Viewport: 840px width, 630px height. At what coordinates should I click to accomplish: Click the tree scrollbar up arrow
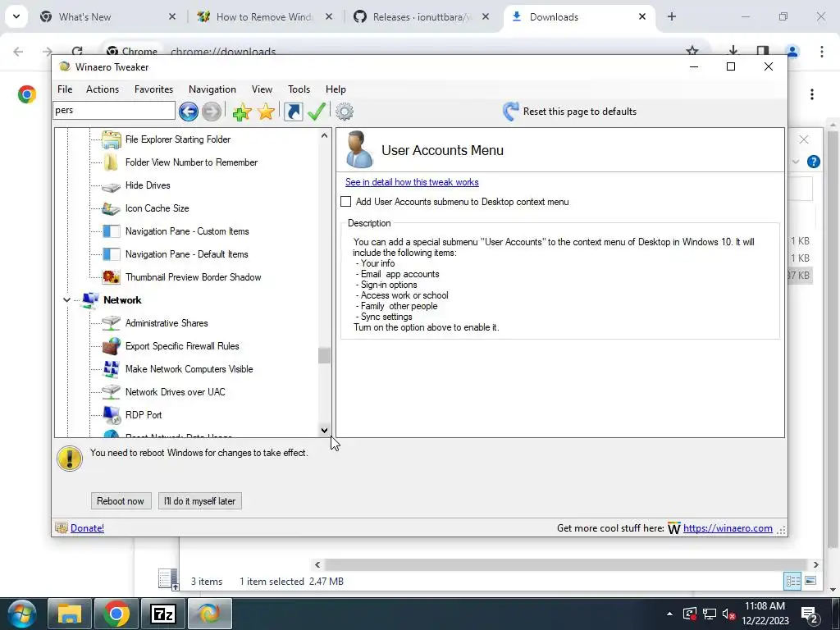pos(324,135)
